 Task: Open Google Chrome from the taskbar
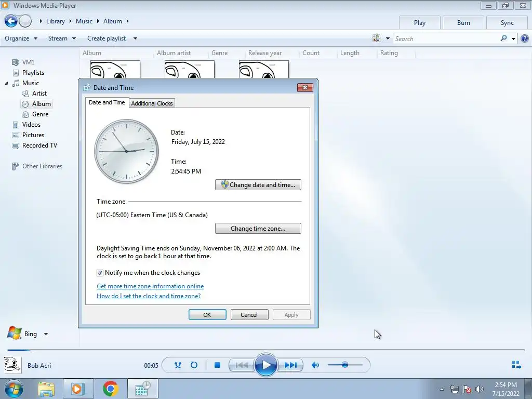click(x=110, y=389)
